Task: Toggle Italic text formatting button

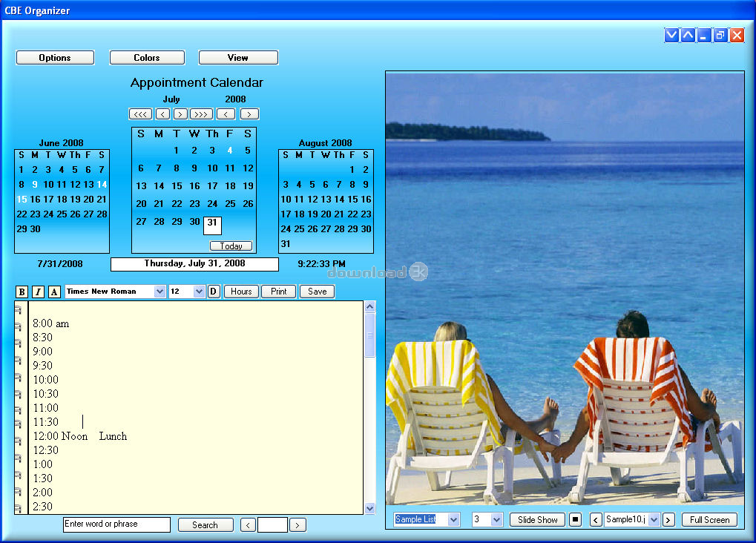Action: click(x=38, y=292)
